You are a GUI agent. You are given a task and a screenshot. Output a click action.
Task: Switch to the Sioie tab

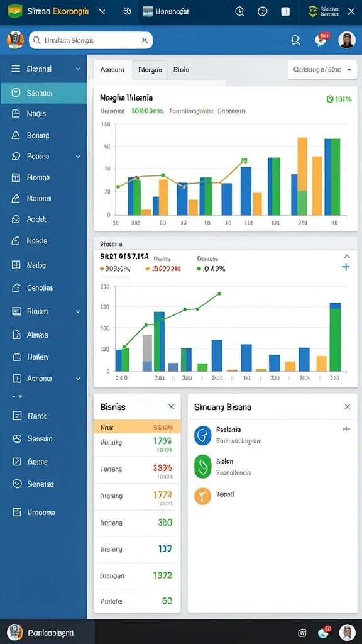pos(181,70)
